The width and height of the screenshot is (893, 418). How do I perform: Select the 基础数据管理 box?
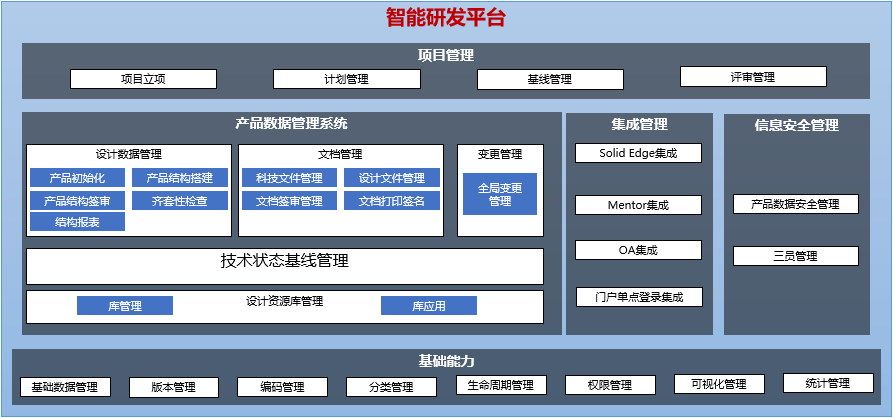tap(65, 387)
